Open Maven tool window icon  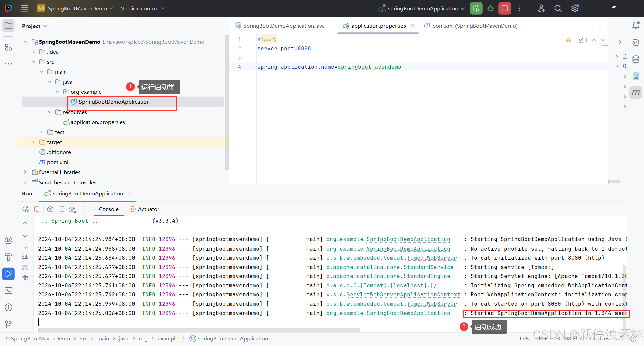coord(636,92)
